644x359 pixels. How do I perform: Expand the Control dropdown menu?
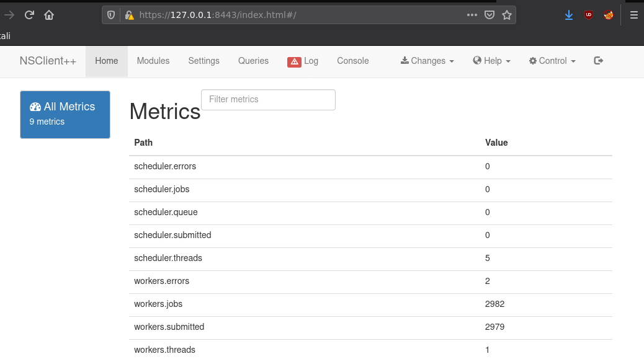pyautogui.click(x=552, y=61)
